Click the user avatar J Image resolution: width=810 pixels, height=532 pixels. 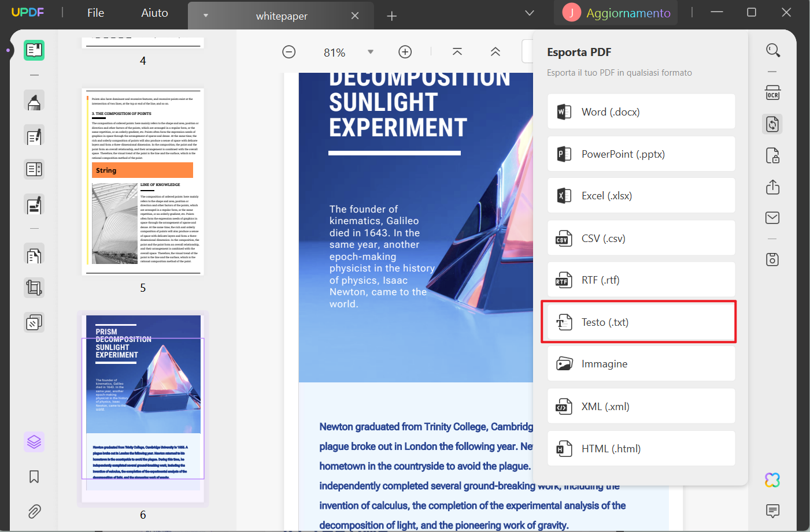[x=571, y=13]
